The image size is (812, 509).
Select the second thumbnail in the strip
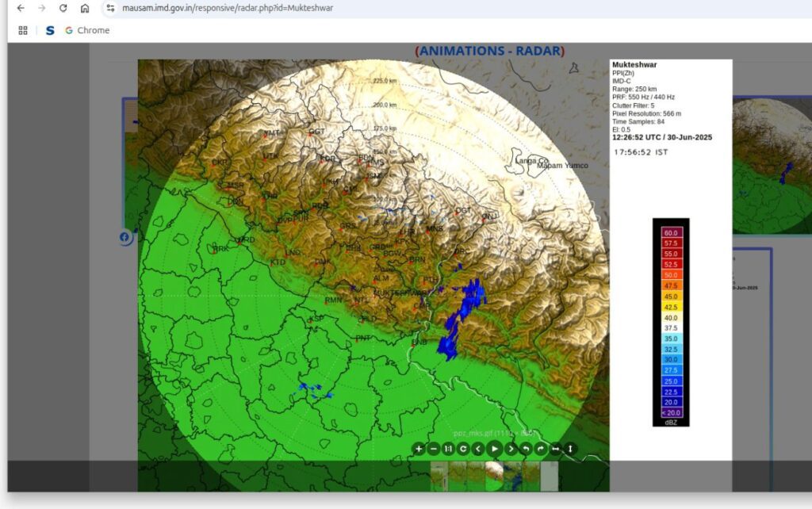[x=458, y=476]
